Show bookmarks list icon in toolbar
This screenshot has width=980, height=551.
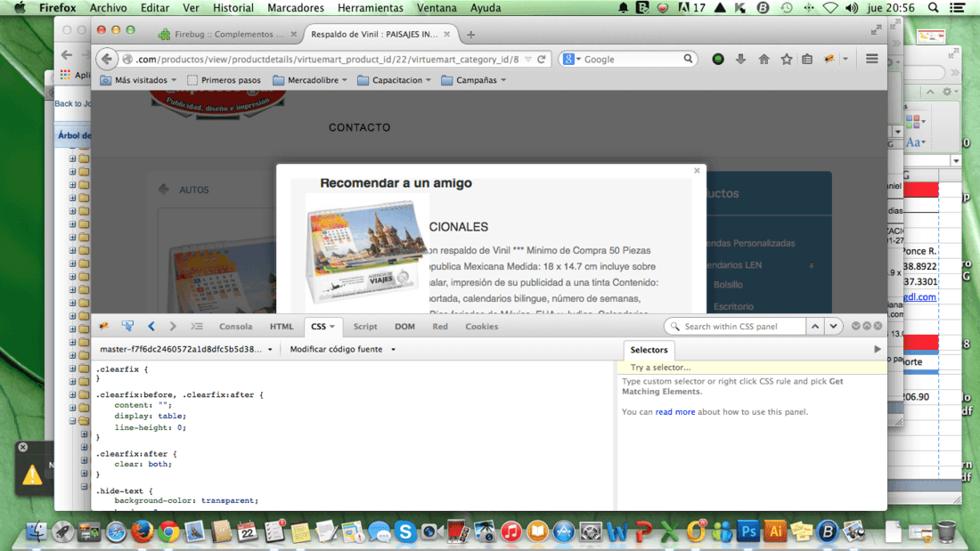coord(807,60)
